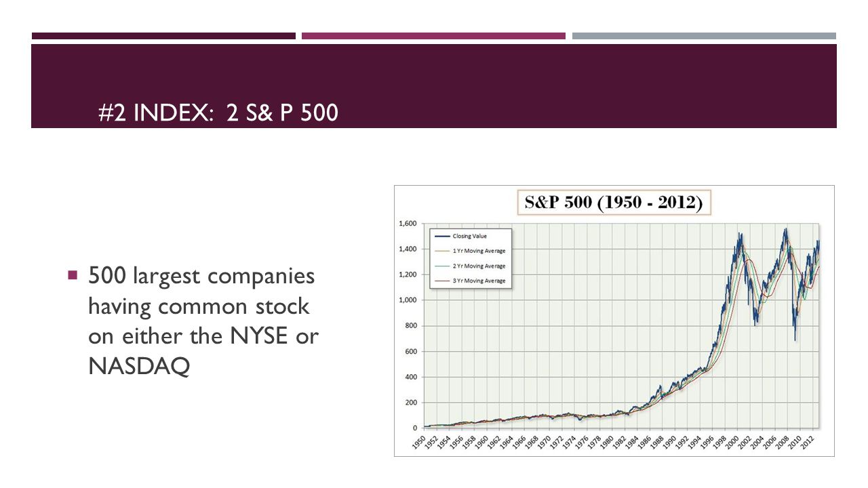
Task: Click the slide title '#2 INDEX: 2 S& P 500'
Action: pyautogui.click(x=218, y=113)
